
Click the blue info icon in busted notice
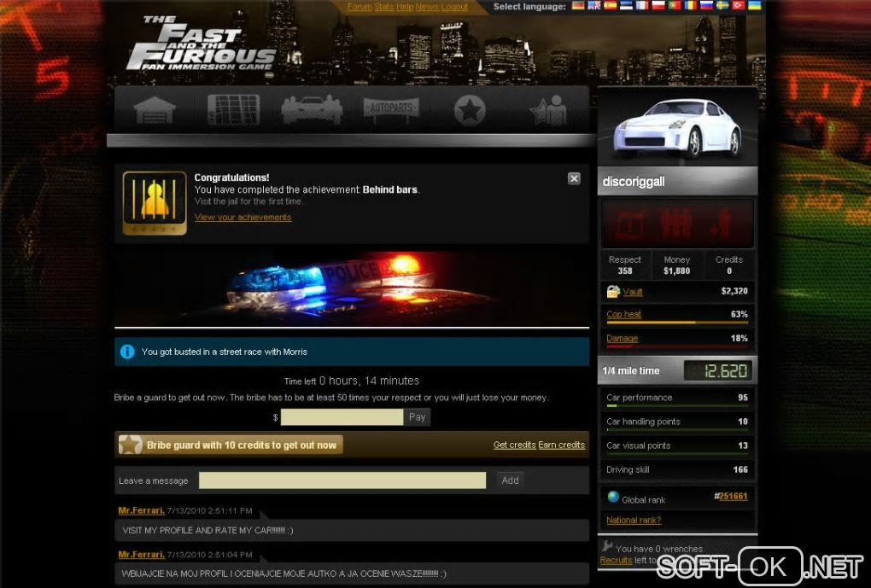click(127, 352)
